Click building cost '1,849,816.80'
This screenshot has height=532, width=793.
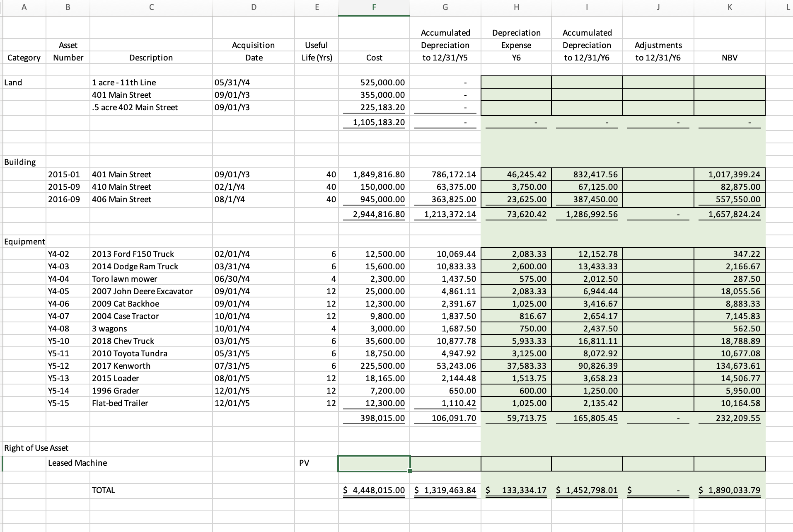pyautogui.click(x=374, y=174)
